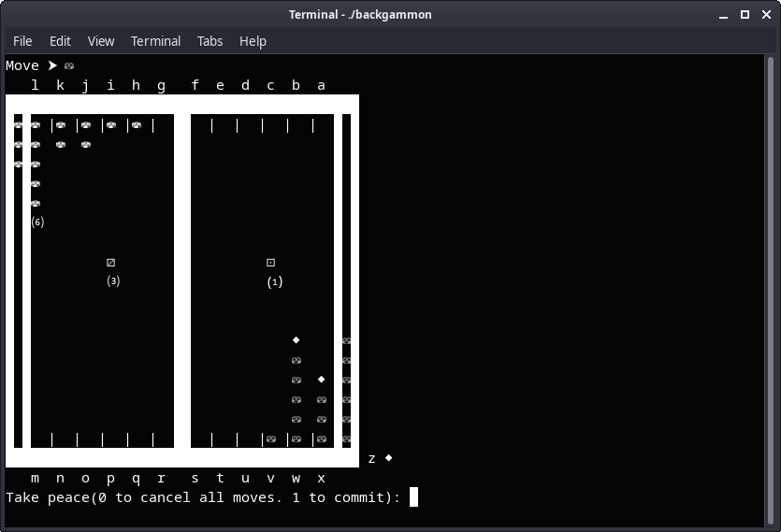Image resolution: width=781 pixels, height=532 pixels.
Task: Open the Edit menu
Action: coord(60,41)
